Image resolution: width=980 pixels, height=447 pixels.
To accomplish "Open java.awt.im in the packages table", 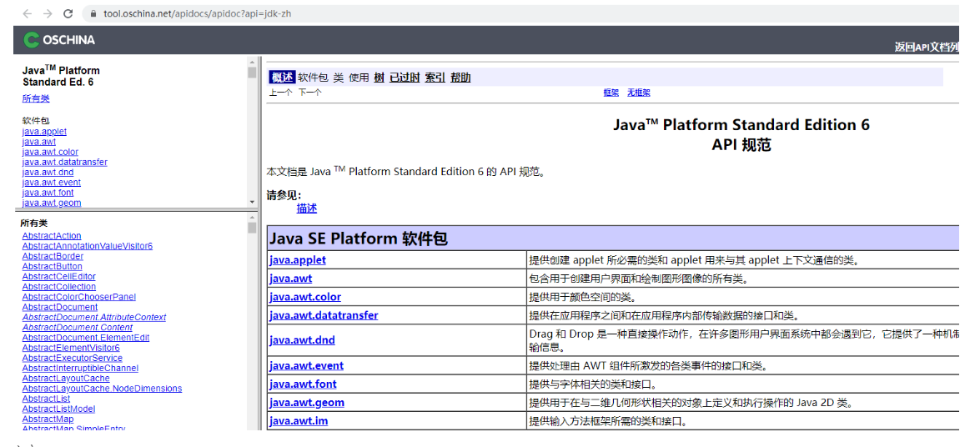I will pyautogui.click(x=298, y=421).
